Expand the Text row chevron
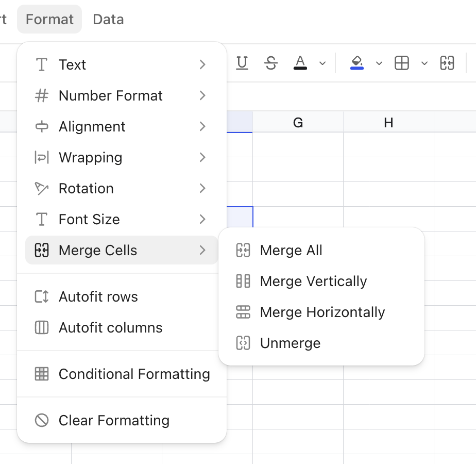This screenshot has width=476, height=464. [x=202, y=64]
